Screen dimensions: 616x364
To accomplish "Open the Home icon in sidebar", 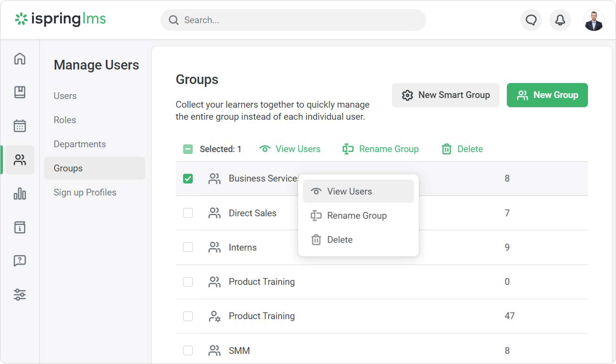I will tap(20, 59).
